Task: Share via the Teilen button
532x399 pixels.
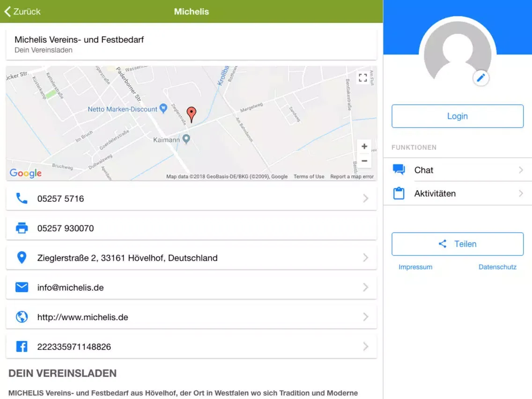Action: [458, 244]
